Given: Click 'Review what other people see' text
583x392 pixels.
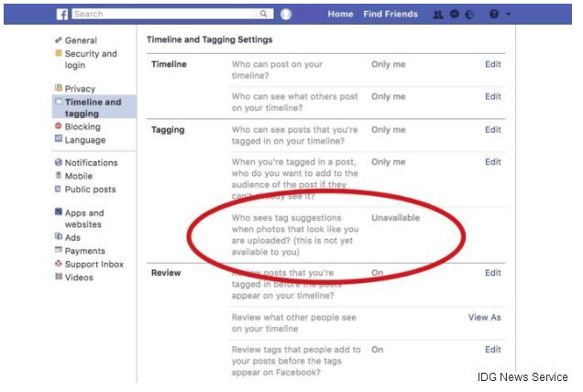Looking at the screenshot, I should 293,323.
